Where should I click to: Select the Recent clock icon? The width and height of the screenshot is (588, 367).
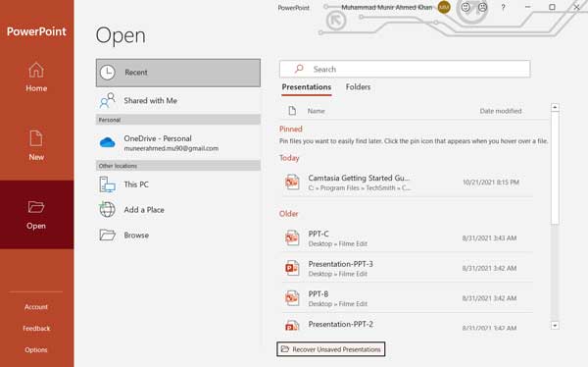click(x=107, y=73)
